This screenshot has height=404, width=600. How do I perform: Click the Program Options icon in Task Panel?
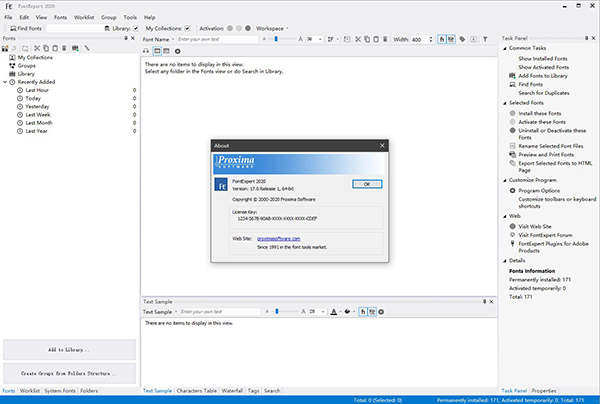click(510, 188)
